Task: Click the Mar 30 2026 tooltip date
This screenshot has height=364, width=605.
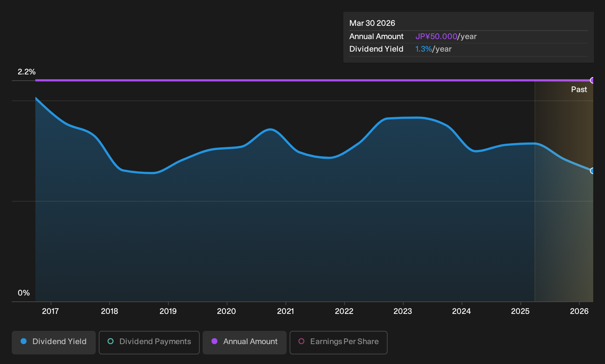Action: (x=372, y=23)
